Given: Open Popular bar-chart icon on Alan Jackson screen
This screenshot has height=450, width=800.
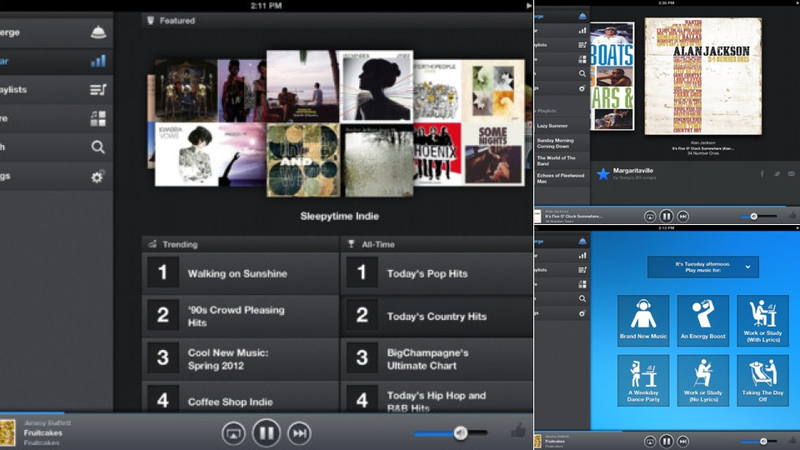Looking at the screenshot, I should 582,31.
